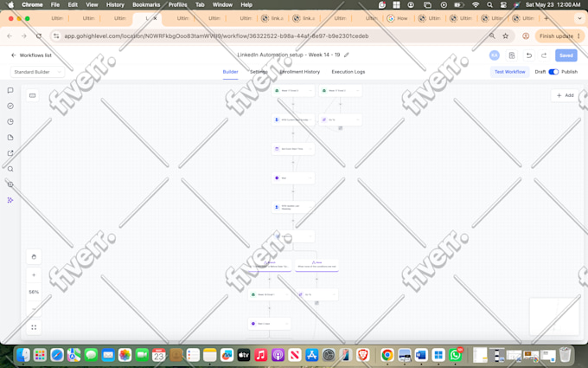588x368 pixels.
Task: Zoom in with the canvas plus button
Action: (x=34, y=274)
